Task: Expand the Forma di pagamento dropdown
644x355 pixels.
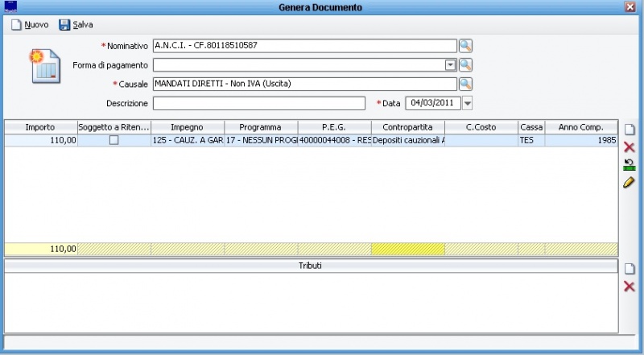Action: pos(451,65)
